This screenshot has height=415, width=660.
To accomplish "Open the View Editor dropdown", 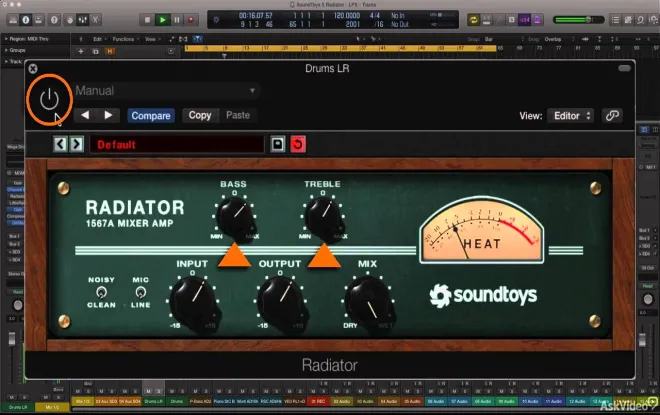I will coord(570,116).
